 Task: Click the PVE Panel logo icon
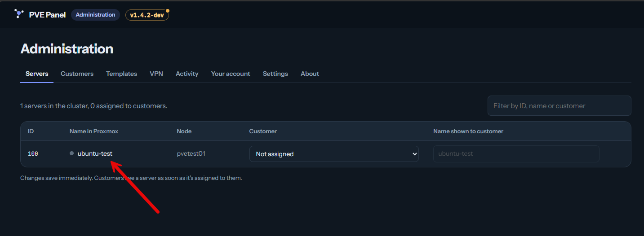(19, 14)
